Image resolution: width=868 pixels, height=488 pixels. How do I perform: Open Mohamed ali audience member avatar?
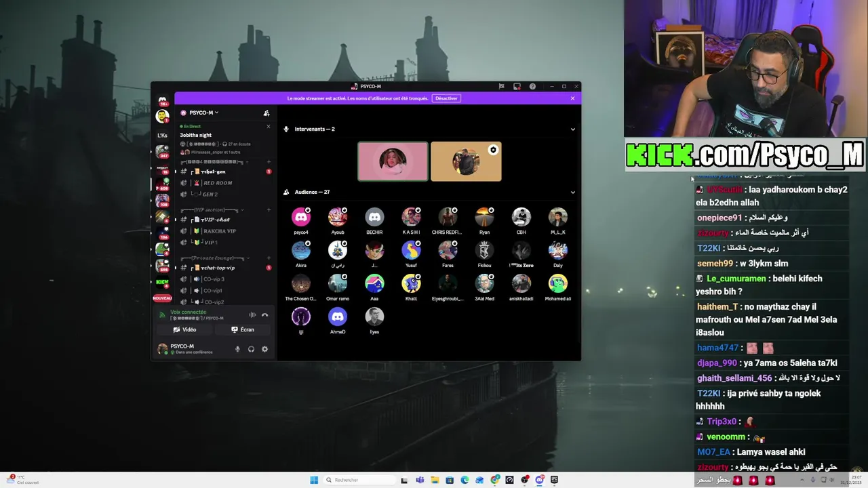point(558,283)
